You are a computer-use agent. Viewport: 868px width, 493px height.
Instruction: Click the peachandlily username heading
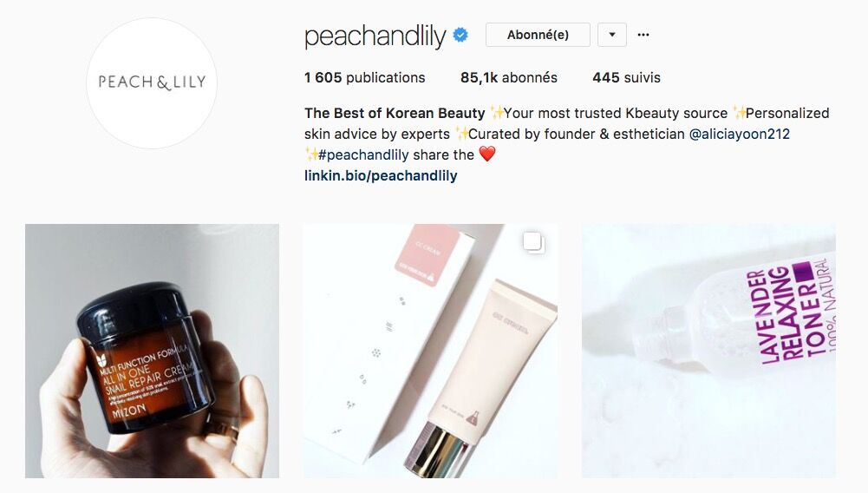pos(375,36)
